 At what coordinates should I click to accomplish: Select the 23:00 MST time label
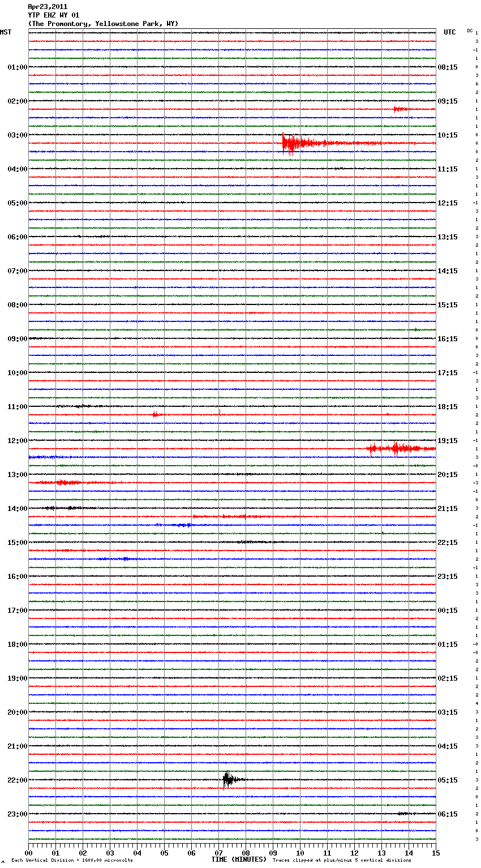17,814
